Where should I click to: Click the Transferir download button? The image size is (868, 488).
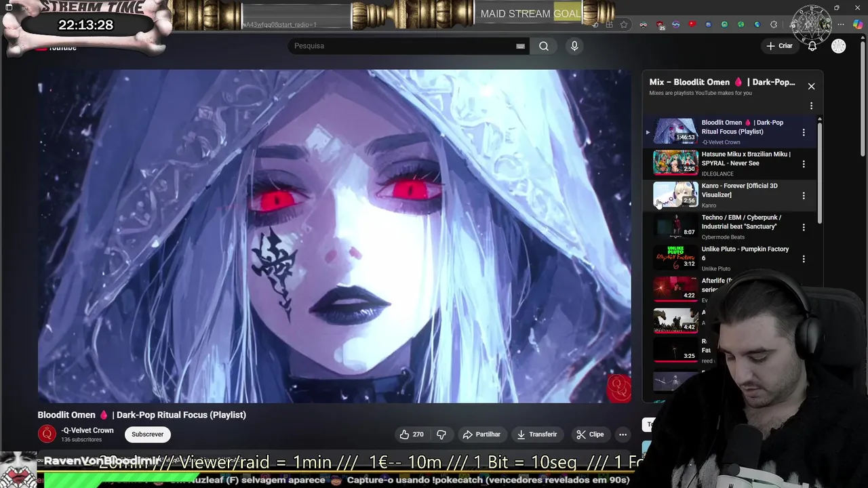coord(537,434)
